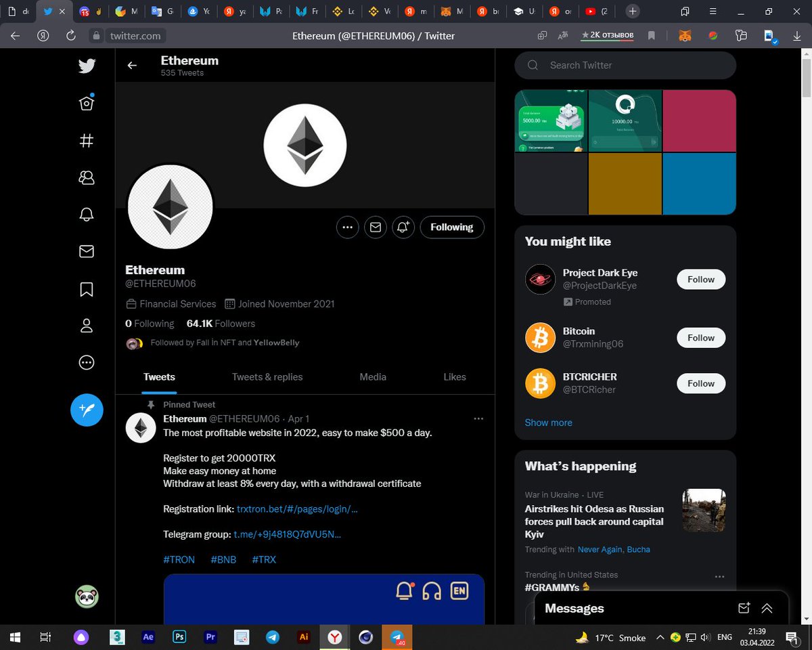This screenshot has width=812, height=650.
Task: Click the Bucha trending link
Action: (639, 549)
